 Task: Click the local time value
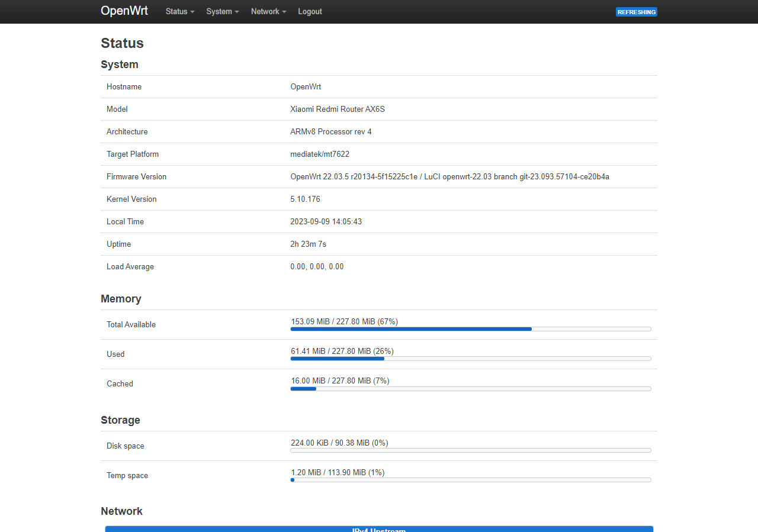coord(326,222)
